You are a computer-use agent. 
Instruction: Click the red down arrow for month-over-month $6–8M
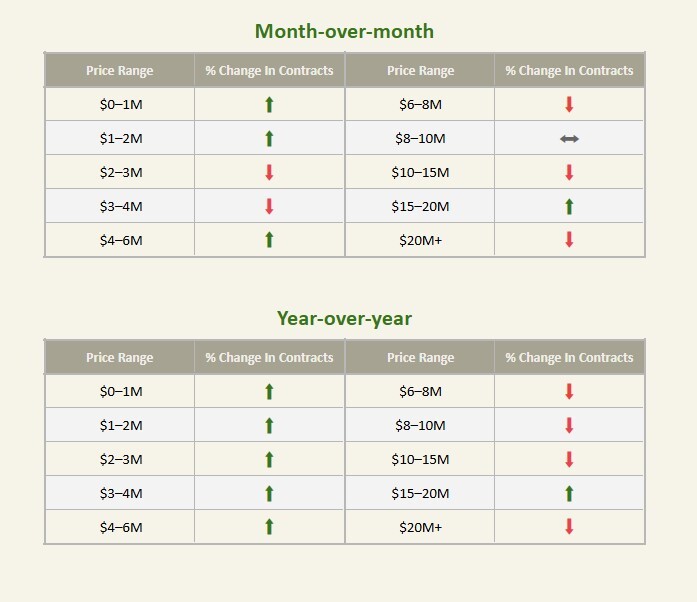569,104
